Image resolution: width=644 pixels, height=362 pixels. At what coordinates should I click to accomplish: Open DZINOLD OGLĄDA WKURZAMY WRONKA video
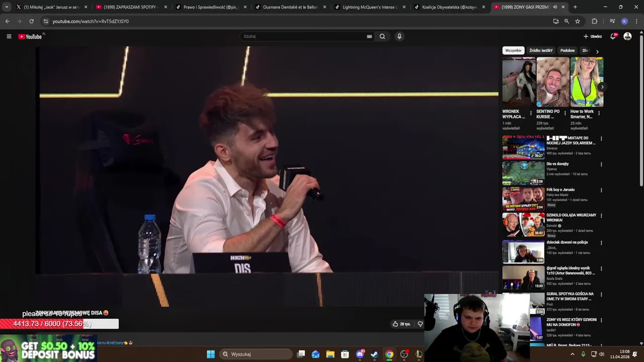[571, 217]
